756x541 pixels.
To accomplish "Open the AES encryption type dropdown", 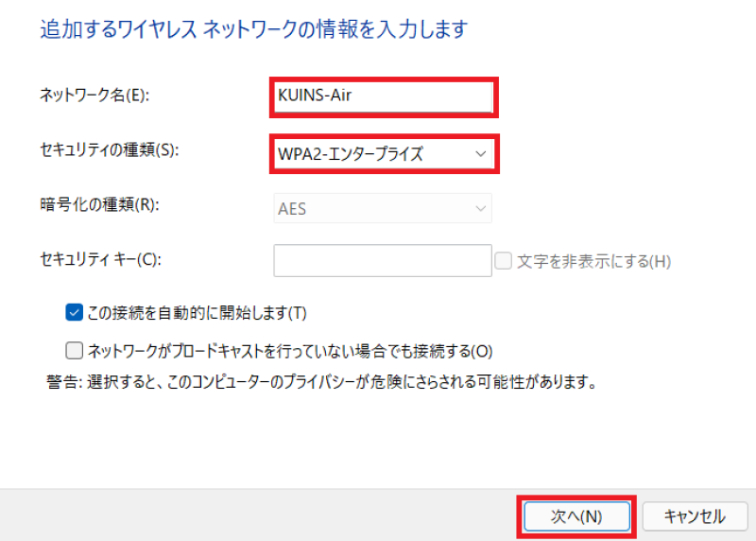I will click(x=383, y=208).
